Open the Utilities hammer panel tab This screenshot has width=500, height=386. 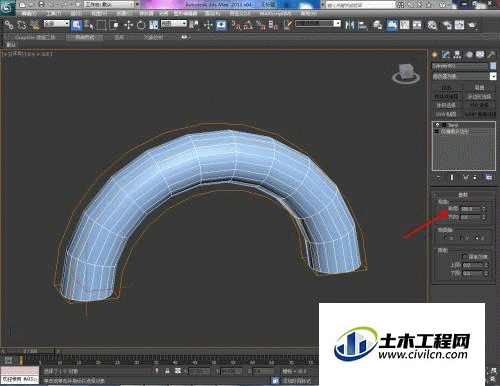click(x=491, y=55)
